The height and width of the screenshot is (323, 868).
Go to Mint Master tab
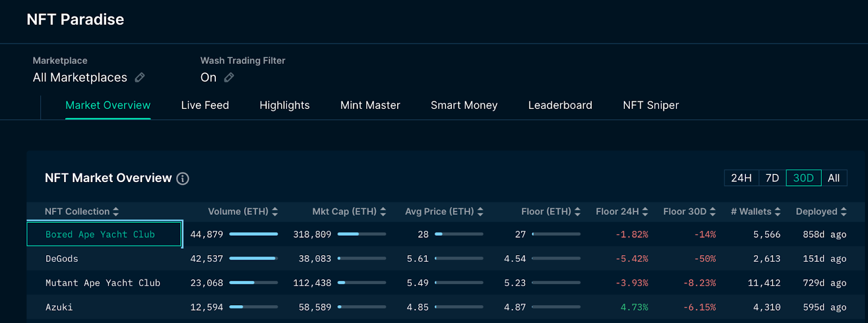(x=370, y=105)
